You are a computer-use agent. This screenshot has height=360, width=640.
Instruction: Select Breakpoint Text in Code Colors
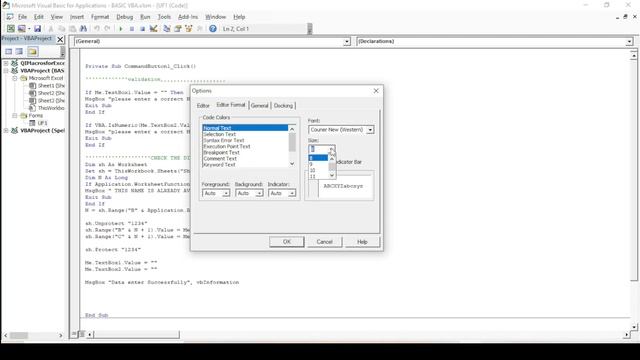245,152
